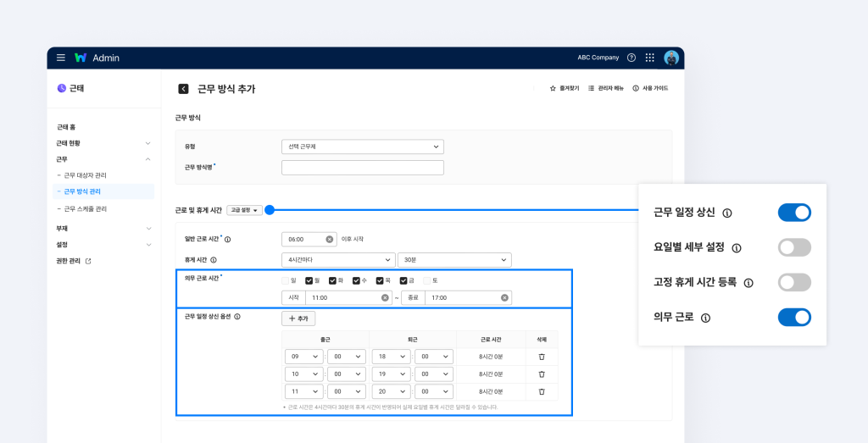
Task: Open 관리자 메뉴 list icon
Action: (591, 88)
